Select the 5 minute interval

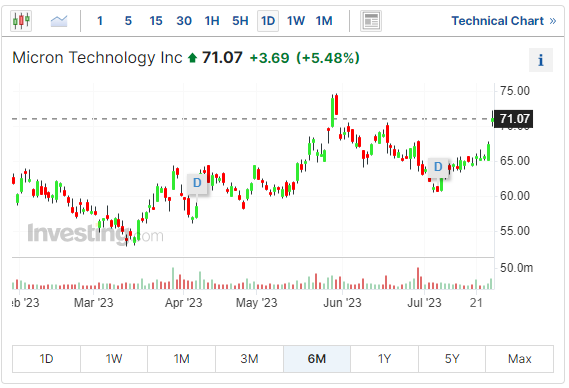tap(128, 21)
